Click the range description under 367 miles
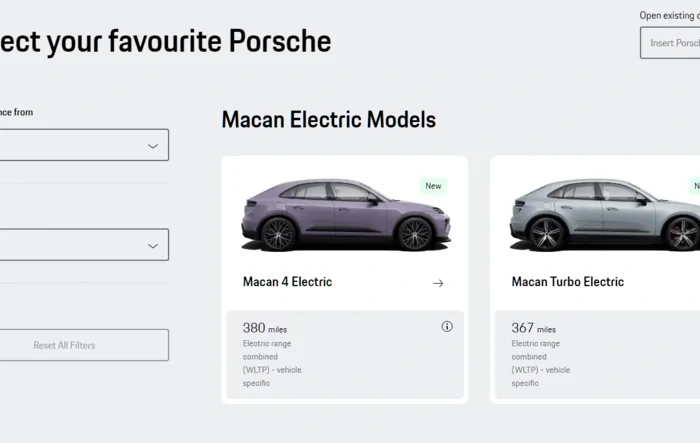 [541, 363]
